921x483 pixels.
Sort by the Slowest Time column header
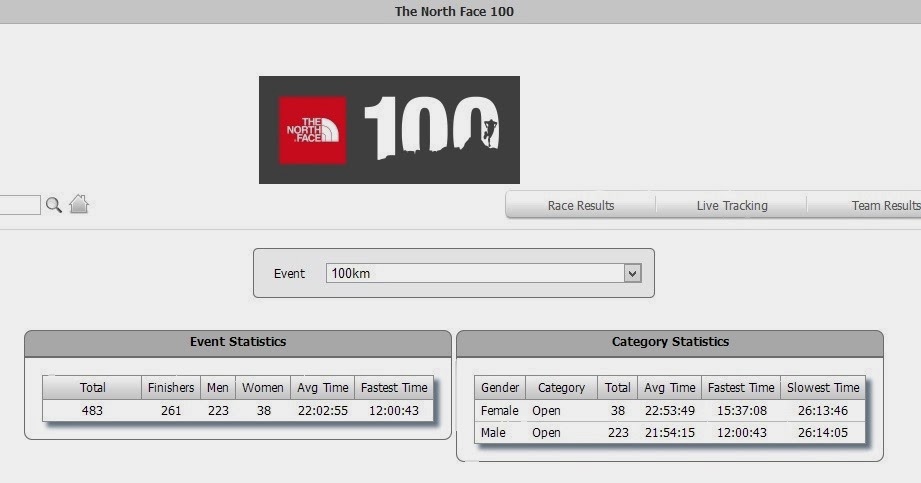point(823,388)
